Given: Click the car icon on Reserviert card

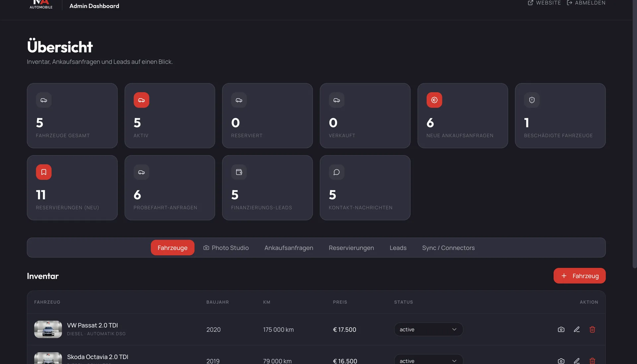Looking at the screenshot, I should pyautogui.click(x=239, y=100).
